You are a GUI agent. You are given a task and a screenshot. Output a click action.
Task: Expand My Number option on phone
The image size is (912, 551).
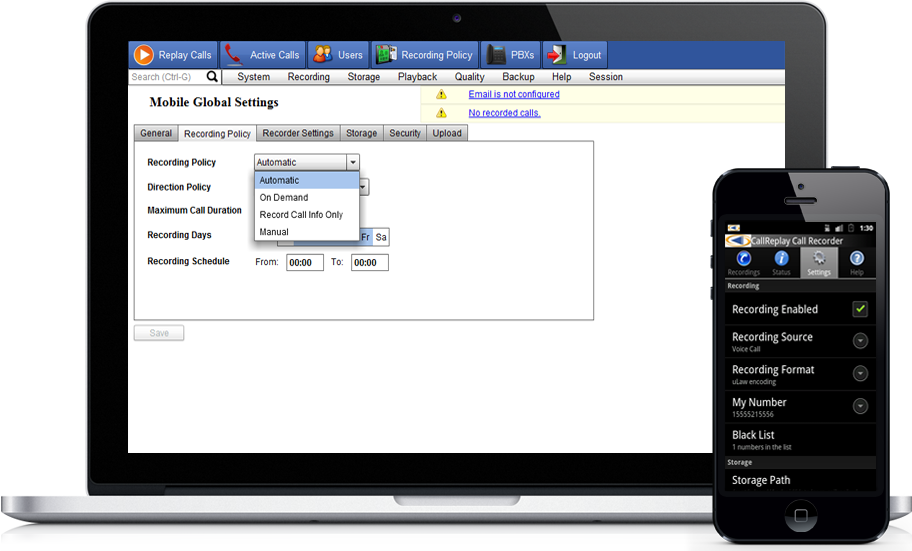(860, 406)
